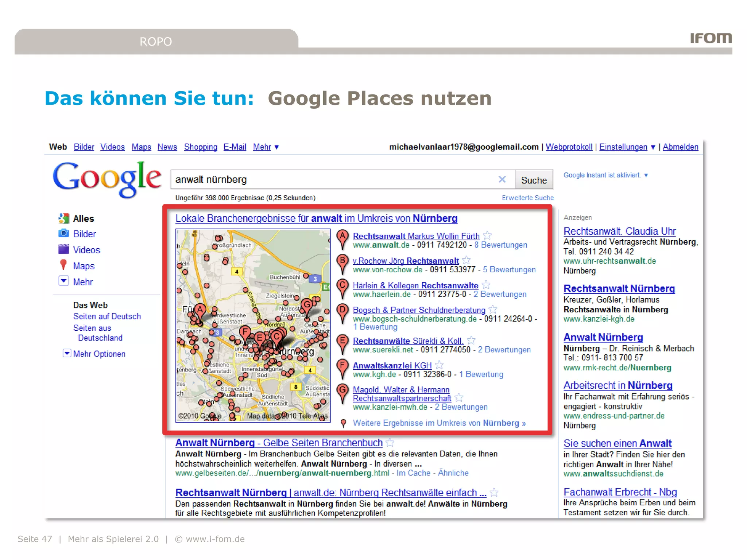Click the Alles sidebar icon
The height and width of the screenshot is (560, 747).
point(63,218)
